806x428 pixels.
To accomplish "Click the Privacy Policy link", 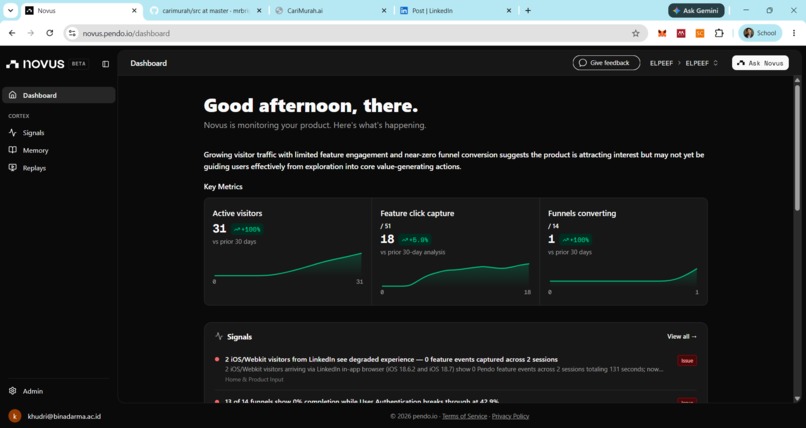I will [510, 416].
